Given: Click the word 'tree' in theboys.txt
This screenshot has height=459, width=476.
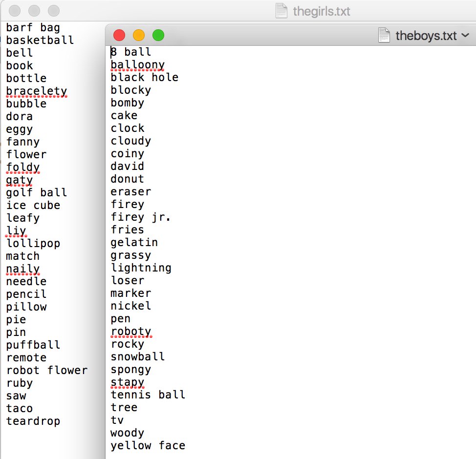Looking at the screenshot, I should pos(124,407).
